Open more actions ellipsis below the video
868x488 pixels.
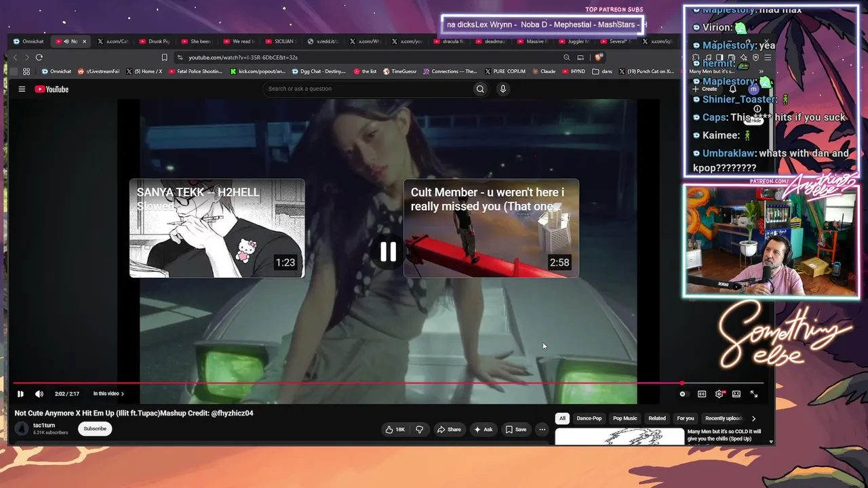coord(542,429)
